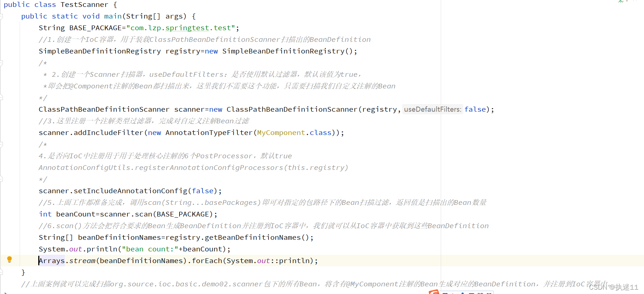This screenshot has width=644, height=294.
Task: Click MyComponent.class reference
Action: pos(294,133)
